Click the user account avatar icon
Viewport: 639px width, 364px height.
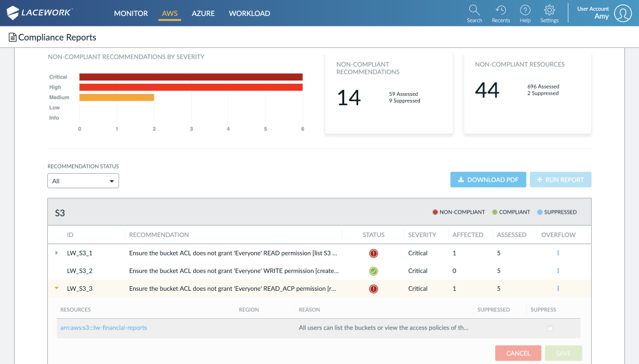click(622, 13)
